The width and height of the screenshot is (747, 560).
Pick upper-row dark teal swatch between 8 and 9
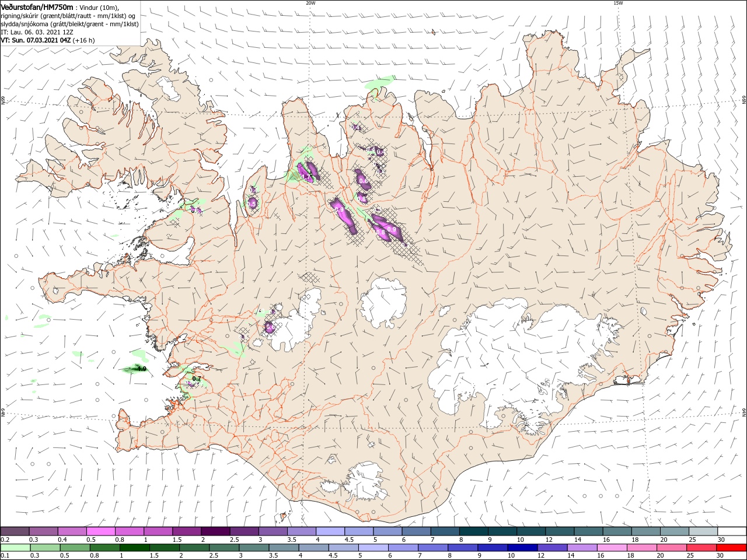coord(474,531)
